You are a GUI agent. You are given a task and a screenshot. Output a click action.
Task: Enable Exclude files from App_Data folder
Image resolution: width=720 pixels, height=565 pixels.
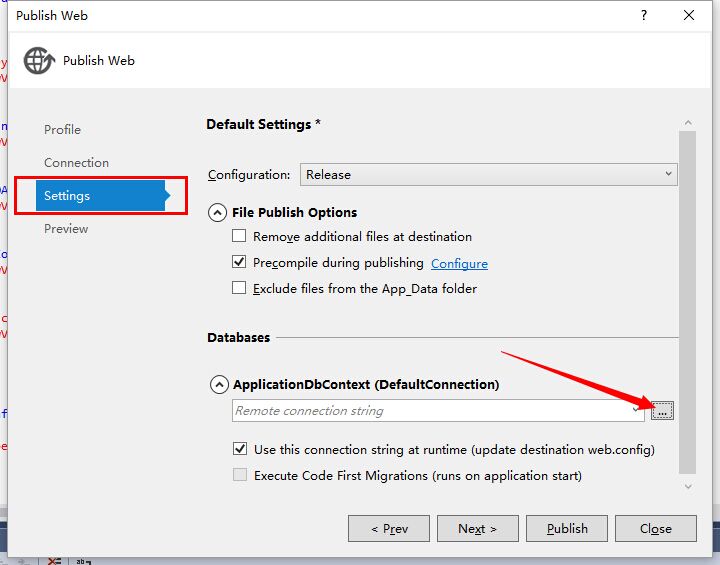click(x=239, y=289)
